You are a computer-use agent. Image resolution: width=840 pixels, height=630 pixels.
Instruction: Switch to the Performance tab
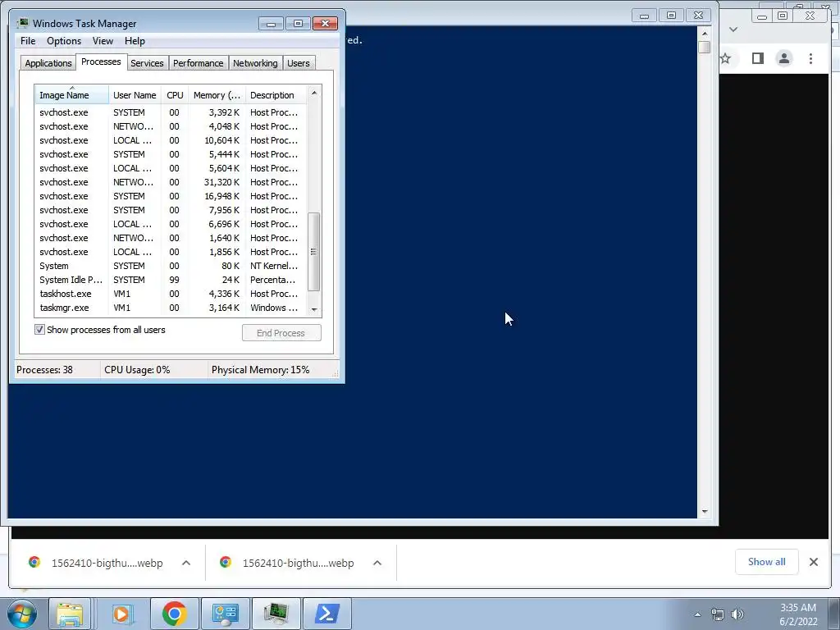pos(199,63)
